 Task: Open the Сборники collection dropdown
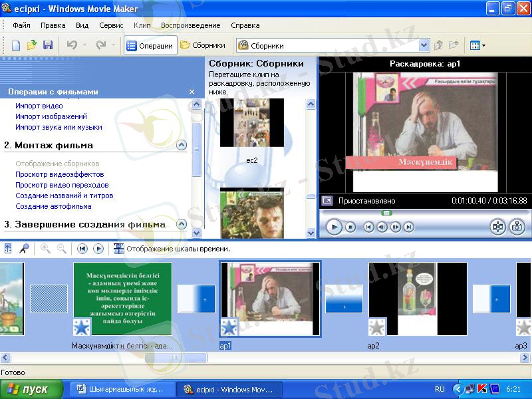click(424, 46)
